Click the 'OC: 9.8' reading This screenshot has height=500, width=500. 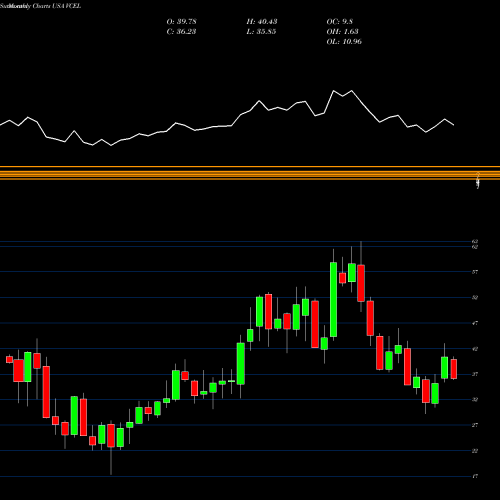pyautogui.click(x=339, y=22)
